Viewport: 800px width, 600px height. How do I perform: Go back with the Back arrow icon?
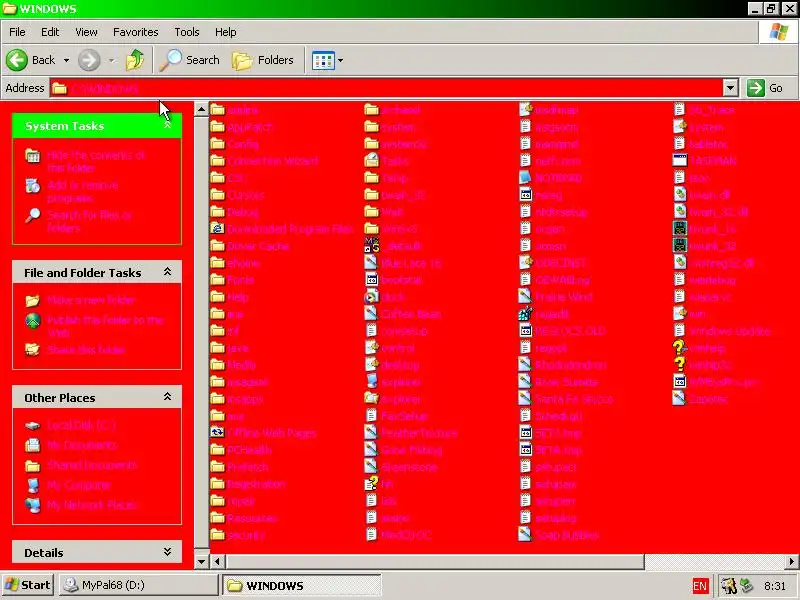[x=17, y=60]
